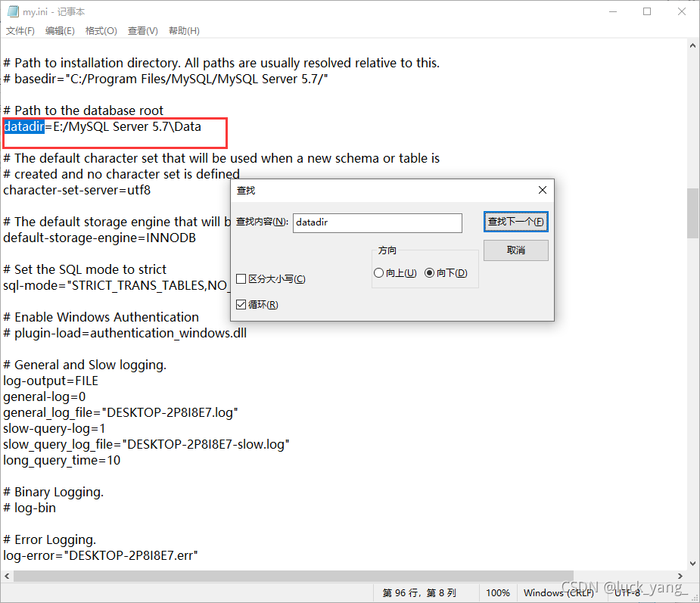Click the log-error DESKTOP-2P8I8E7.err line

pos(101,555)
